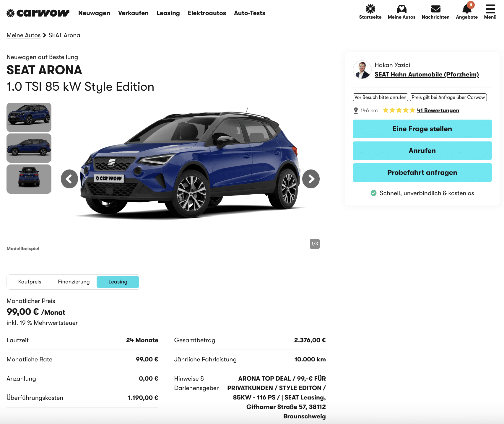This screenshot has height=424, width=504.
Task: Switch to Kaufpreis tab
Action: (x=30, y=282)
